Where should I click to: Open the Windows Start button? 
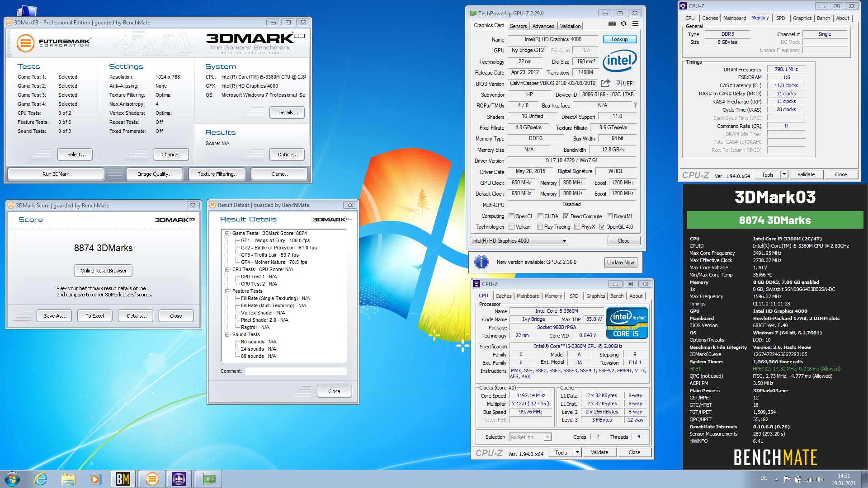click(12, 479)
